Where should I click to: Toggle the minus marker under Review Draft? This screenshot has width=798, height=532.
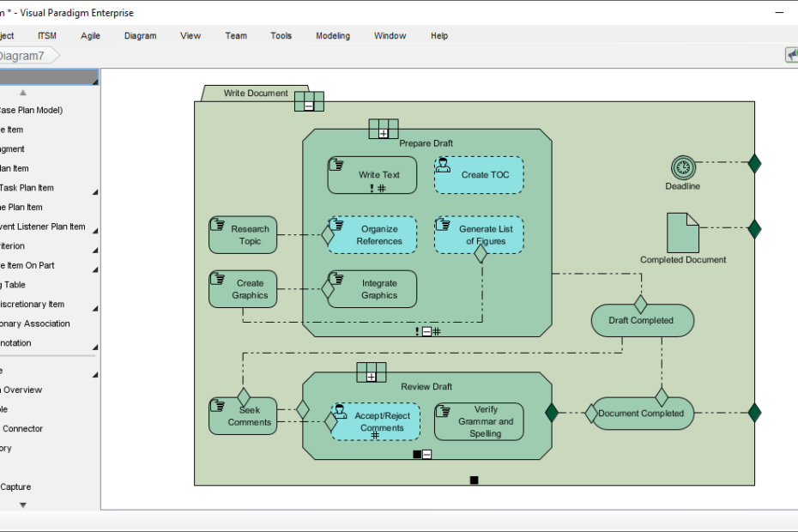pos(427,454)
